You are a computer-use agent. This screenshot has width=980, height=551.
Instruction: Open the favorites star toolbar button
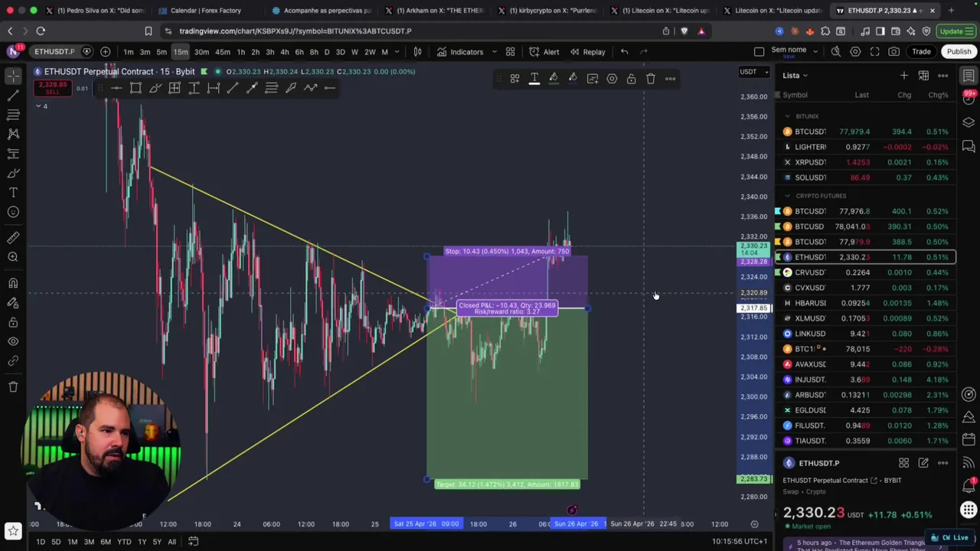click(x=13, y=530)
